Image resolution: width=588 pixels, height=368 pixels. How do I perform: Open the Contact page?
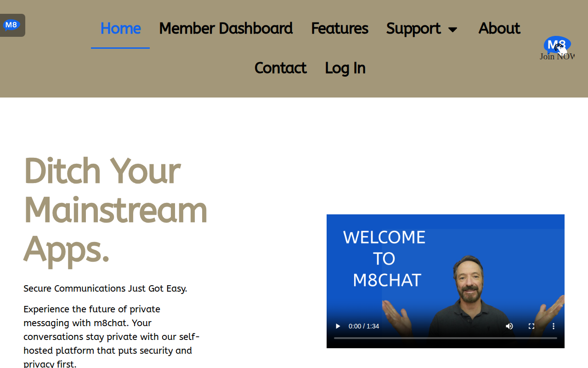click(280, 68)
